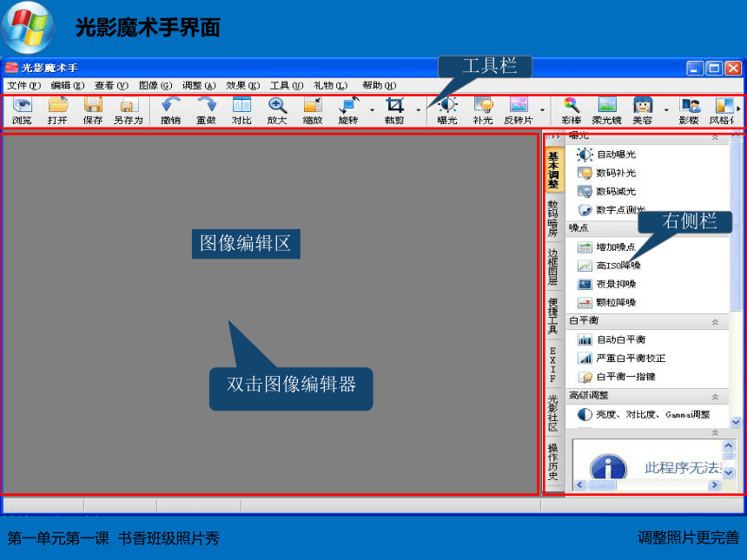
Task: Open the 工具(U) menu
Action: point(287,86)
